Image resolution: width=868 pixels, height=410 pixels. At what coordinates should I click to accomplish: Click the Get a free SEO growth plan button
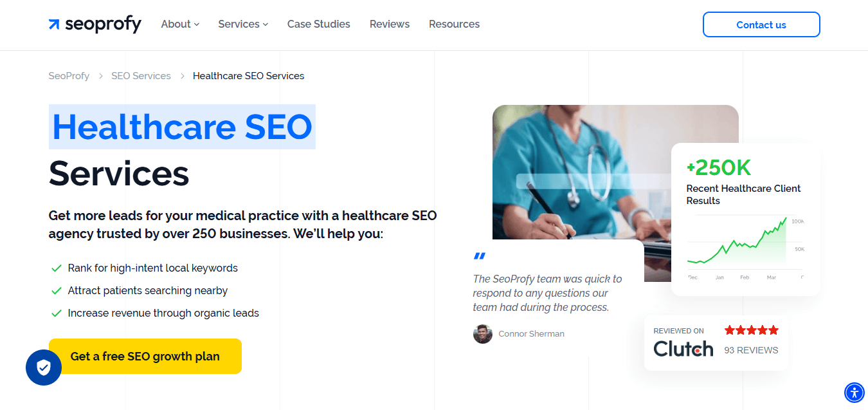pyautogui.click(x=145, y=356)
